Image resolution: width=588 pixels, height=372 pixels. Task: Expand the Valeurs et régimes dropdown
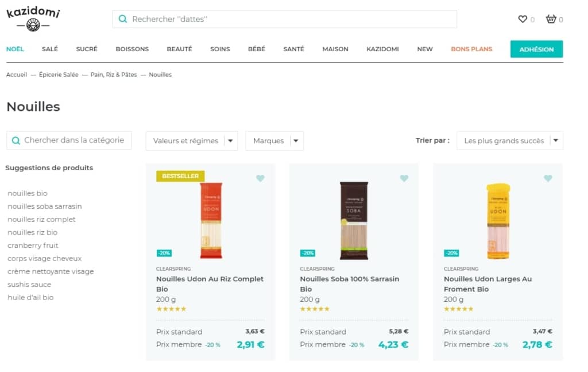point(192,141)
